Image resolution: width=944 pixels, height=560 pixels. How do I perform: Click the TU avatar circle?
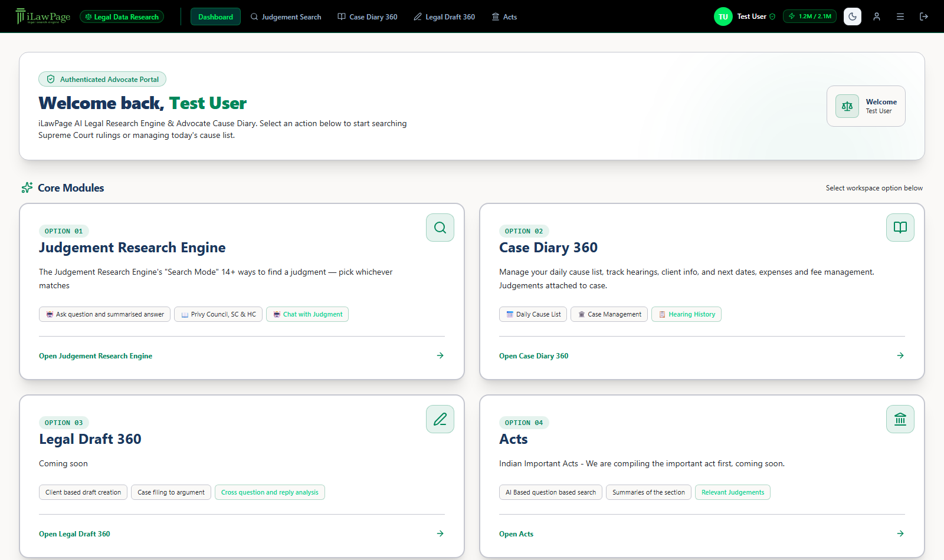point(723,17)
